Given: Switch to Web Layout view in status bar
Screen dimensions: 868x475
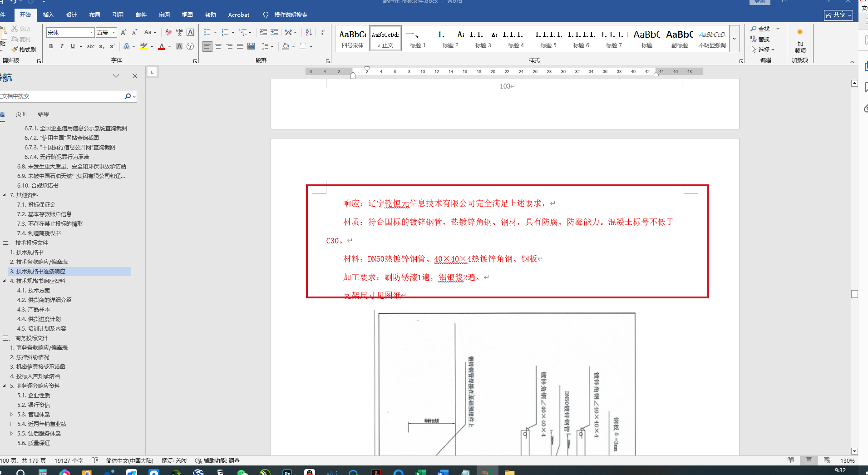Looking at the screenshot, I should pos(827,460).
